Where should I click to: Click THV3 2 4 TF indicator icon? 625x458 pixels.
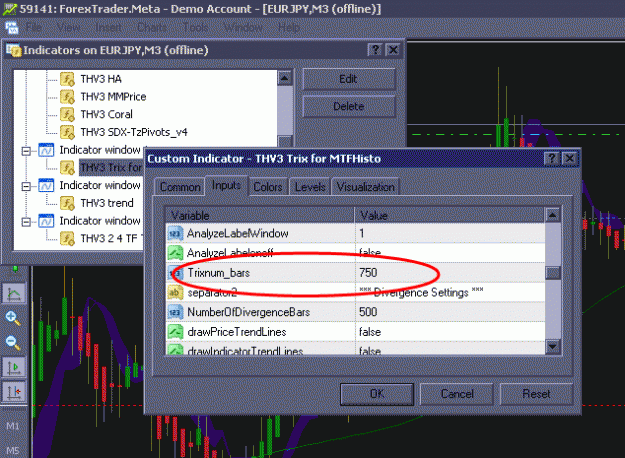pos(67,238)
